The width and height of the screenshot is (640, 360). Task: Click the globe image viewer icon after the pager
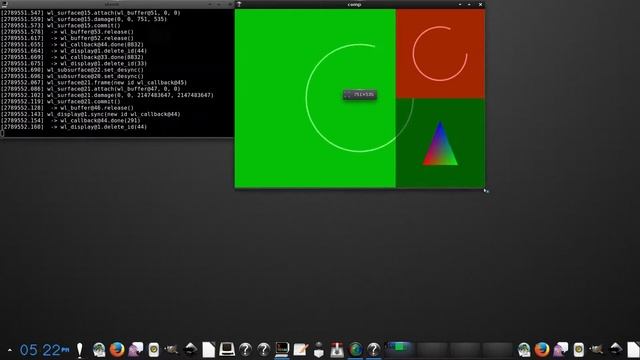click(524, 350)
